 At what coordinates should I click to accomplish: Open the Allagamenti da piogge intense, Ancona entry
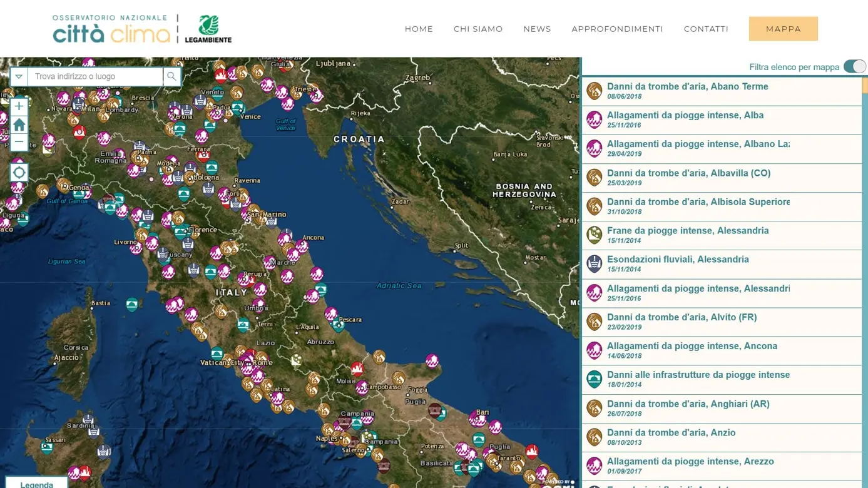coord(692,345)
